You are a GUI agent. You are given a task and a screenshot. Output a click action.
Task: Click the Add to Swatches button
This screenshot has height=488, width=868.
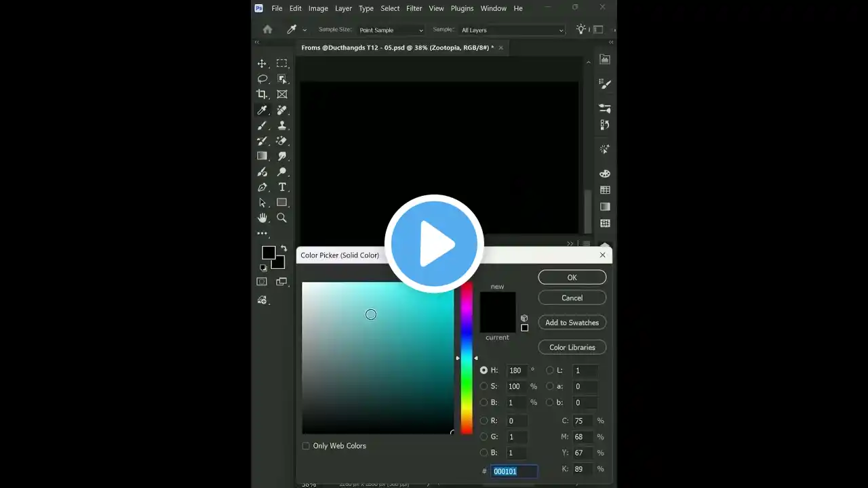tap(572, 323)
